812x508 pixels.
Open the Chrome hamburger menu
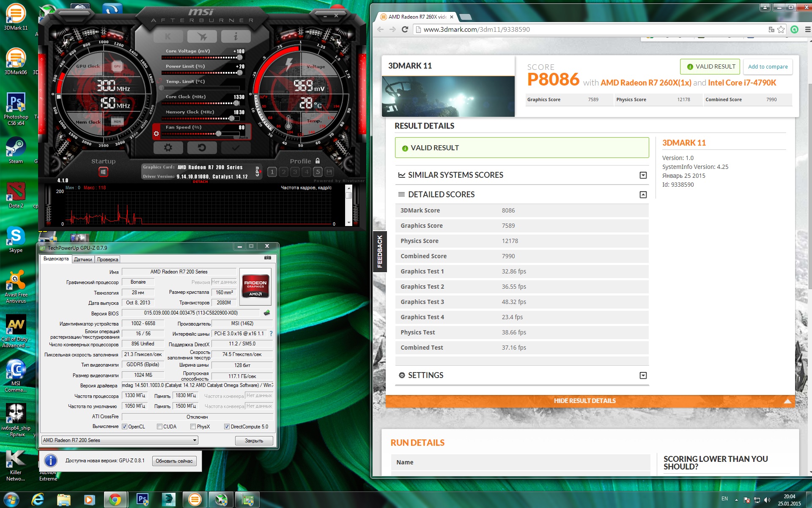tap(807, 29)
